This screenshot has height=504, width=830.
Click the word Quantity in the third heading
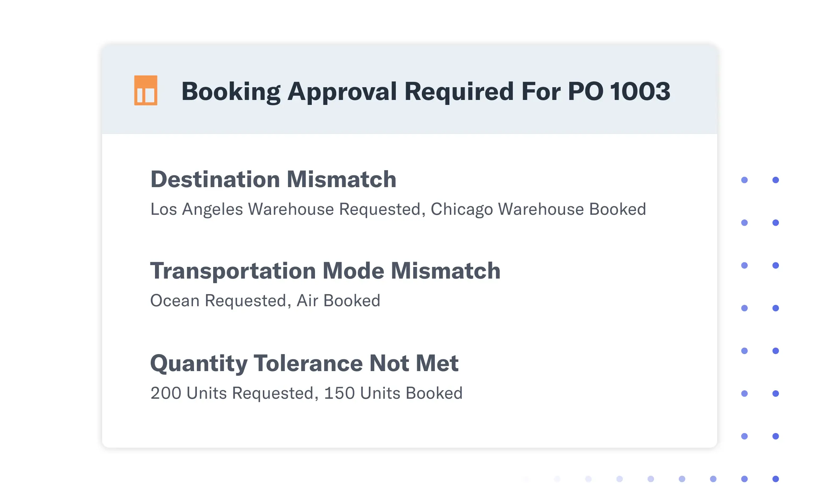[x=199, y=363]
